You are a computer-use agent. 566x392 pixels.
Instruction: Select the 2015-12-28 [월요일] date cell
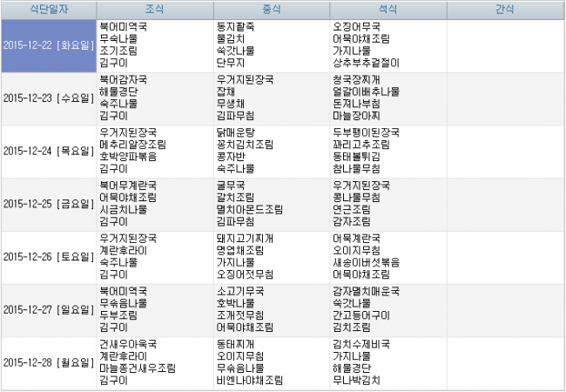click(48, 363)
